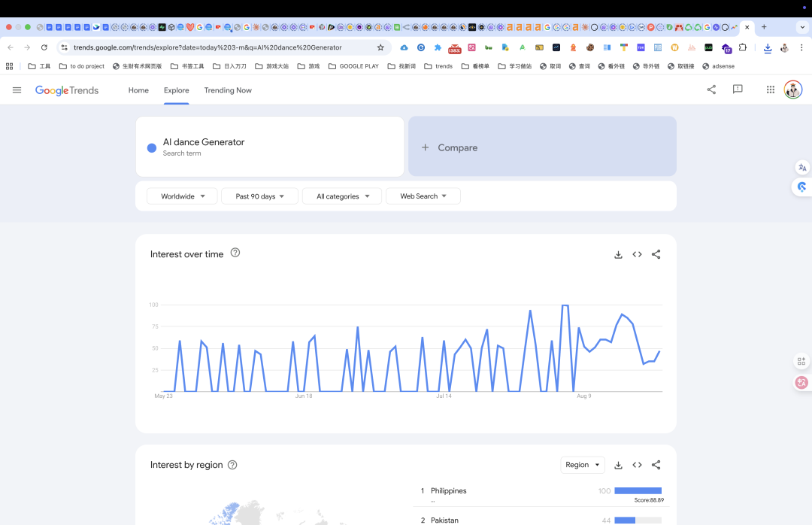Reload the page

click(44, 47)
